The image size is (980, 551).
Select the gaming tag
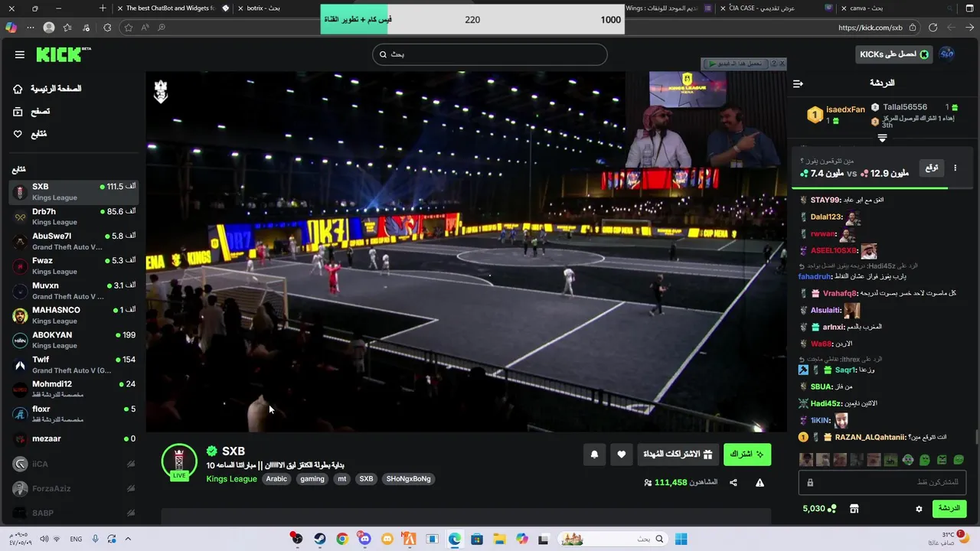[x=312, y=479]
